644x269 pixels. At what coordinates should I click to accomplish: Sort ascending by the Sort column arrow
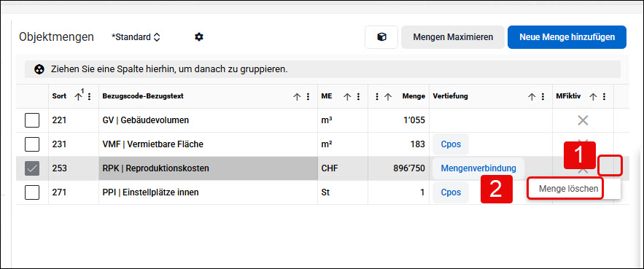coord(79,96)
